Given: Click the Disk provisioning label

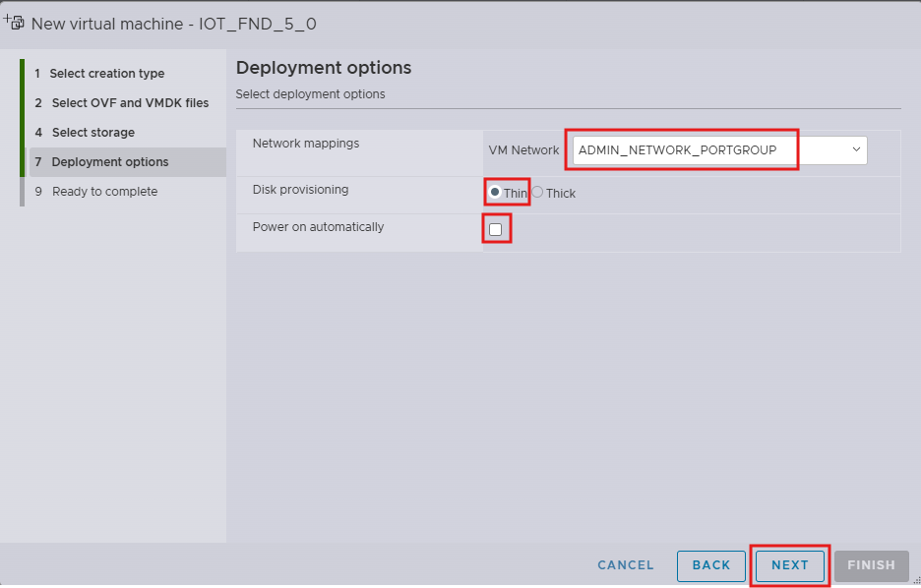Looking at the screenshot, I should click(x=301, y=190).
